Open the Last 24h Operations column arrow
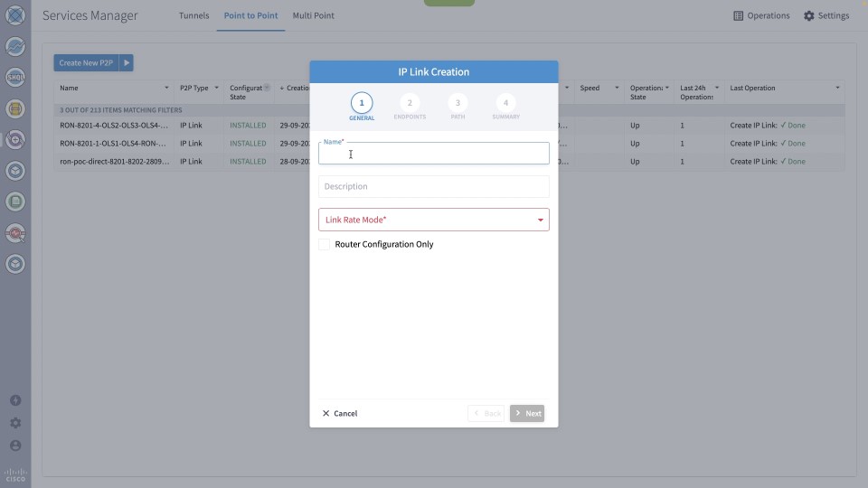This screenshot has height=488, width=868. pos(717,88)
